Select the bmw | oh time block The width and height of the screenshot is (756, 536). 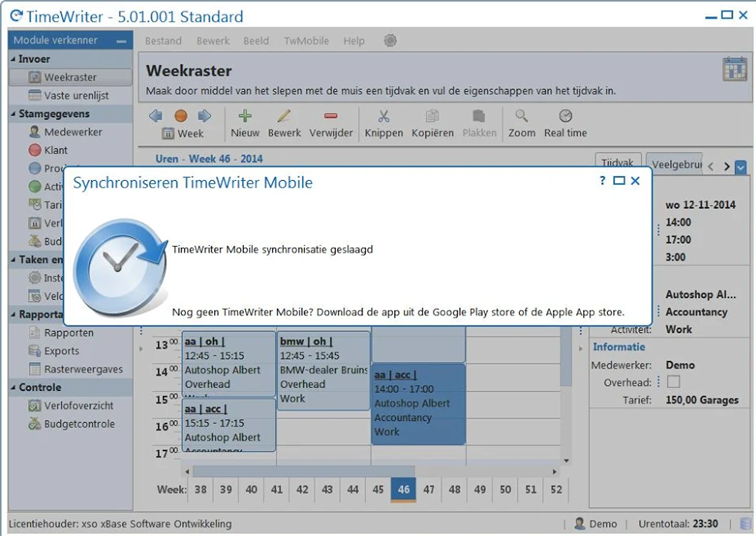click(x=324, y=370)
